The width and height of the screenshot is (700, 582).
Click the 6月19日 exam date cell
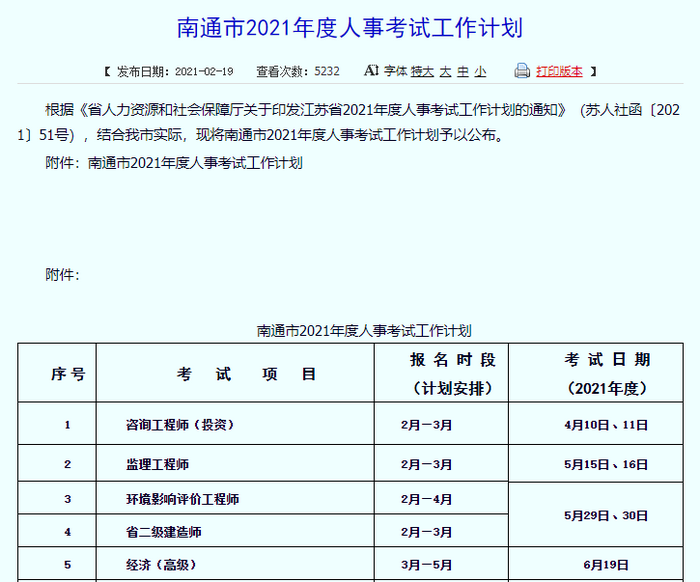pos(607,565)
